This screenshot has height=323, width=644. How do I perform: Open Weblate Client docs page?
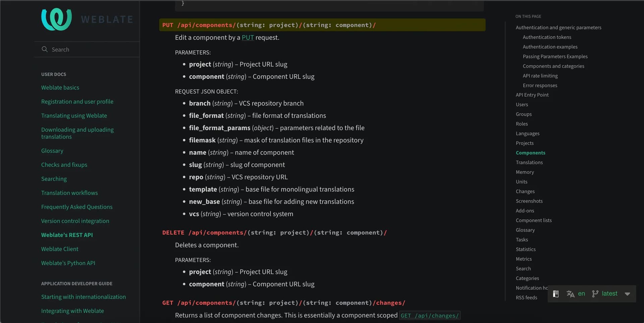tap(60, 249)
